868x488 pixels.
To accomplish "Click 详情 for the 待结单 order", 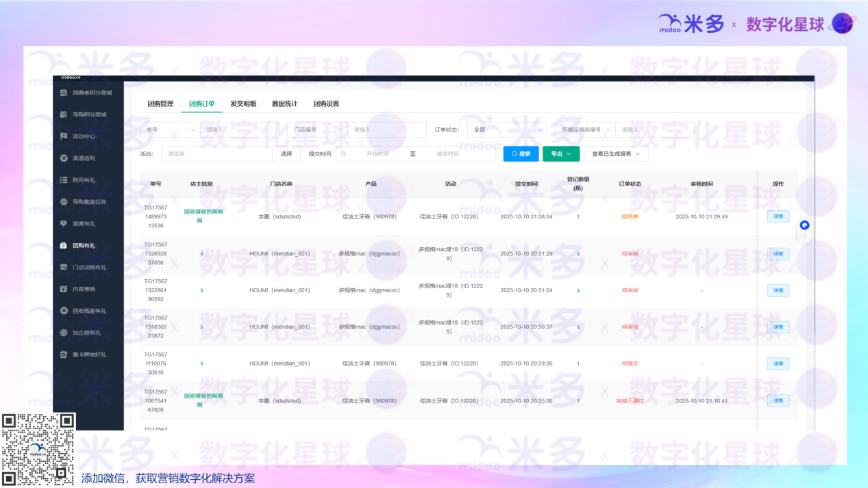I will pyautogui.click(x=778, y=217).
